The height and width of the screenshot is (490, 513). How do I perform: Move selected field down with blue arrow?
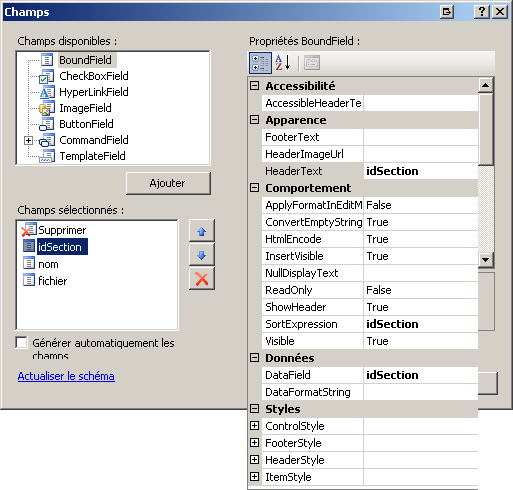point(202,255)
